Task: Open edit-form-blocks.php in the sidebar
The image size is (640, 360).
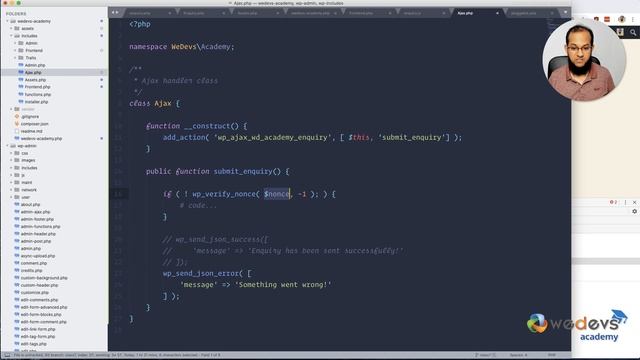Action: [x=41, y=315]
